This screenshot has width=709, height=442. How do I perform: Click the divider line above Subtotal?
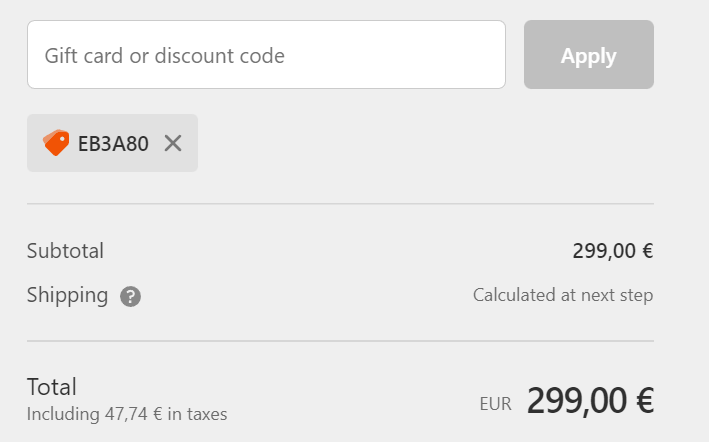click(340, 204)
